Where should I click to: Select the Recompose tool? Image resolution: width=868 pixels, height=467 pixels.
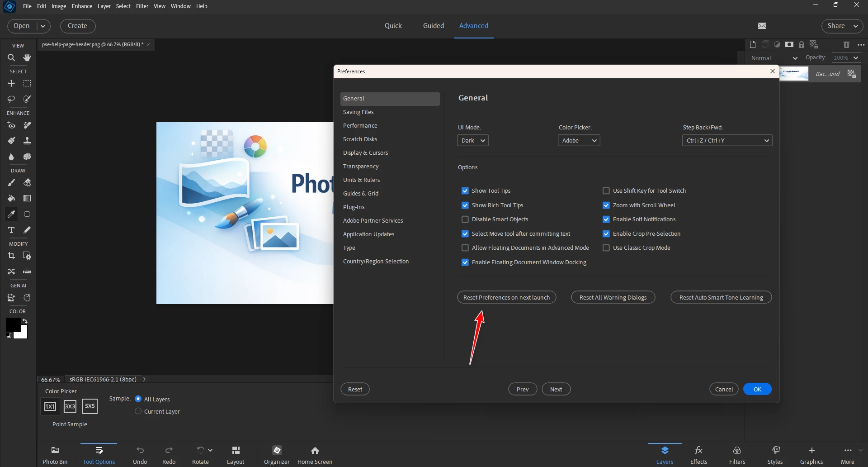coord(27,256)
